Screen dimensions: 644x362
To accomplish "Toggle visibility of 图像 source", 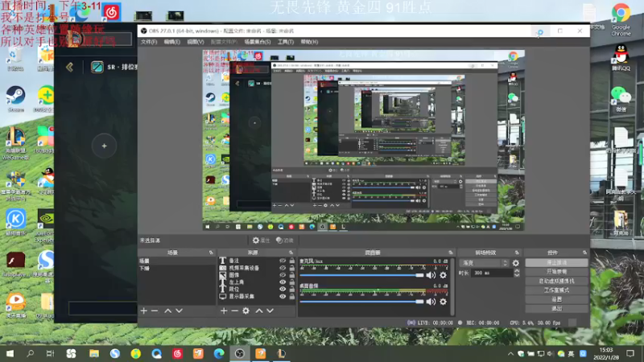I will (283, 275).
